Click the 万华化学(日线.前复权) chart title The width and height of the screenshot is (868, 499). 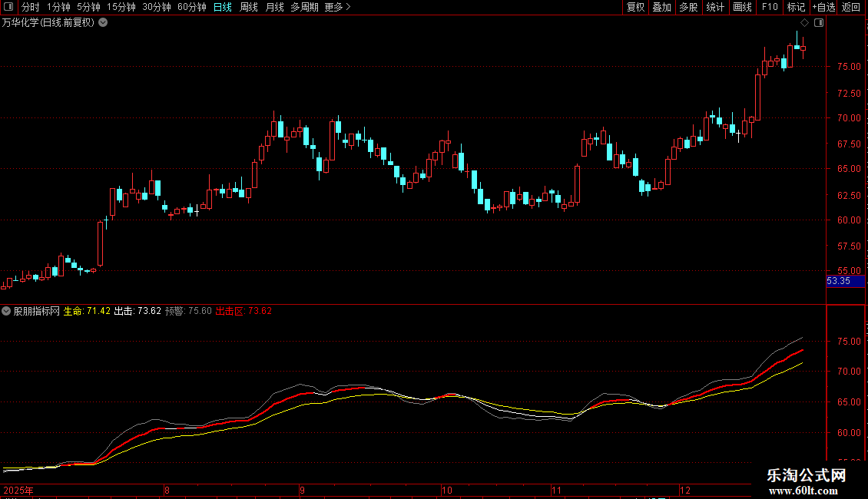(48, 23)
